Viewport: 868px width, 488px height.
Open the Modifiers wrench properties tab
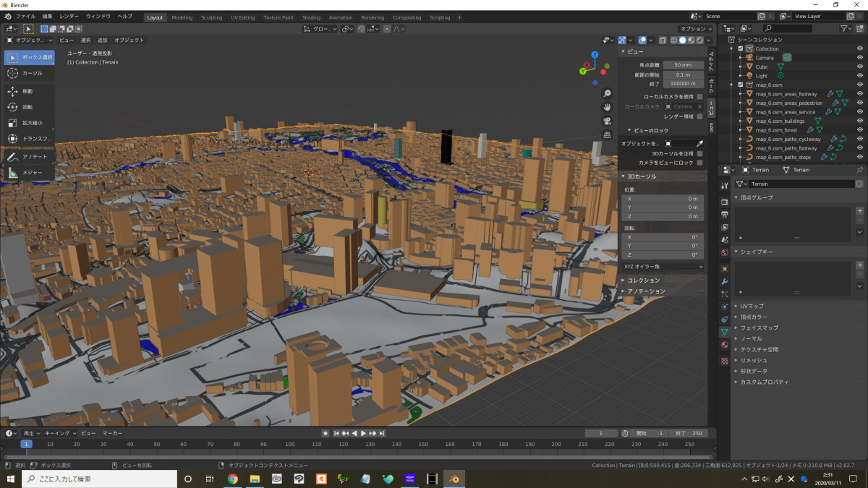[724, 281]
